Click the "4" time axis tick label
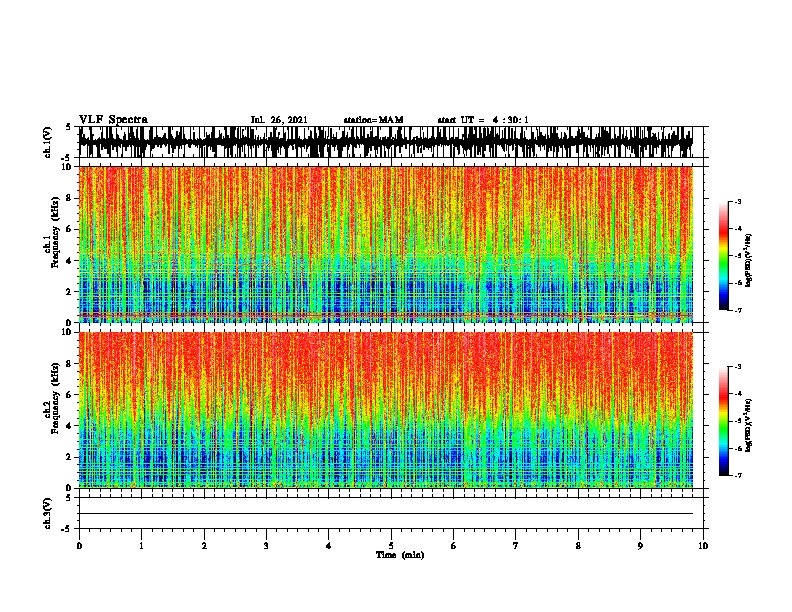The height and width of the screenshot is (612, 792). tap(329, 545)
